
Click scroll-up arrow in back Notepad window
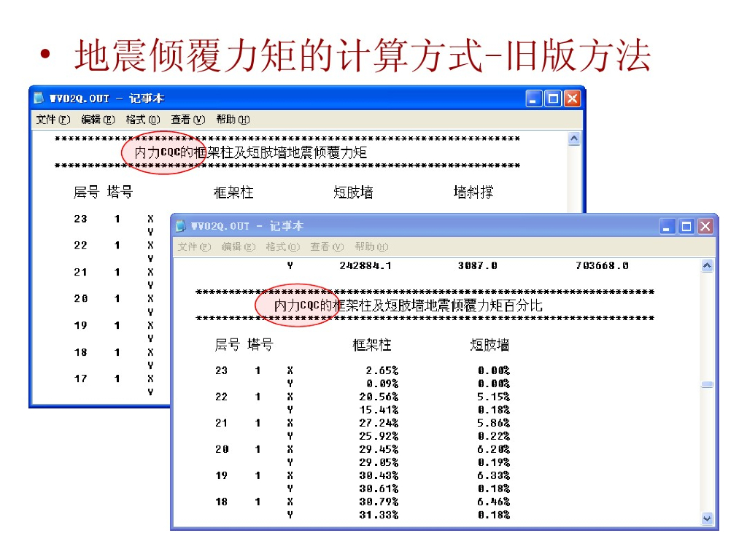pos(575,139)
